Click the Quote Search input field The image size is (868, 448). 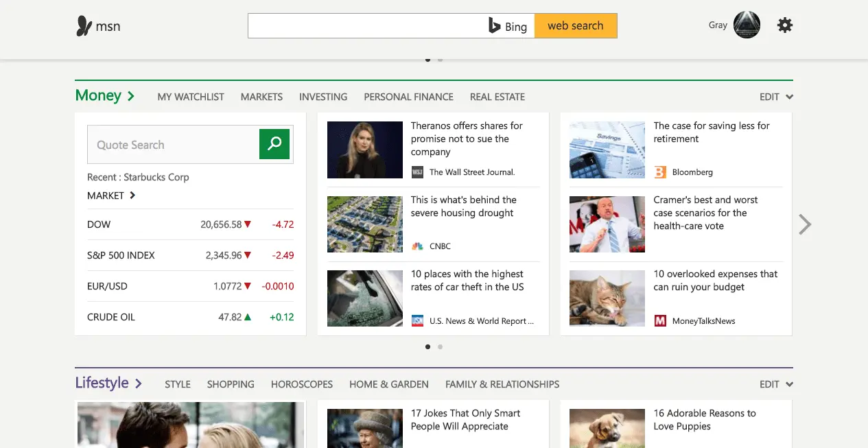tap(173, 145)
